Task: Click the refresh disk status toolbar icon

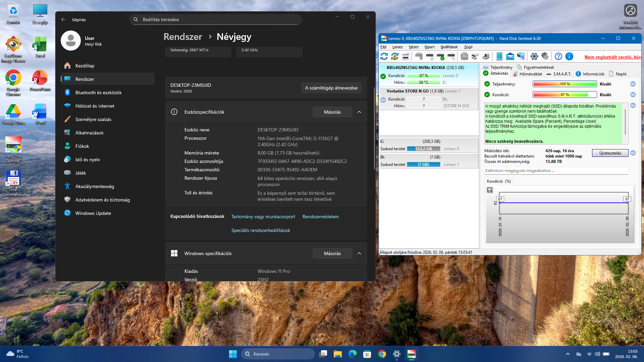Action: point(384,56)
